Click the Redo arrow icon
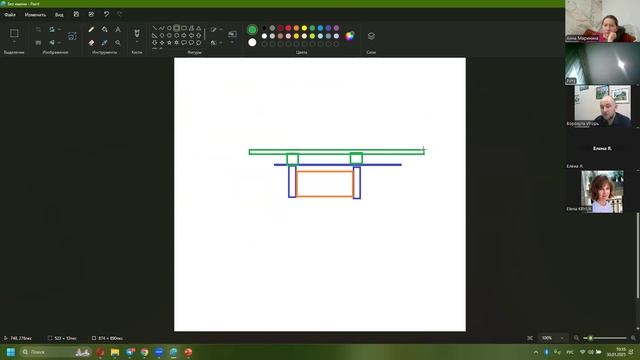640x360 pixels. (x=120, y=14)
